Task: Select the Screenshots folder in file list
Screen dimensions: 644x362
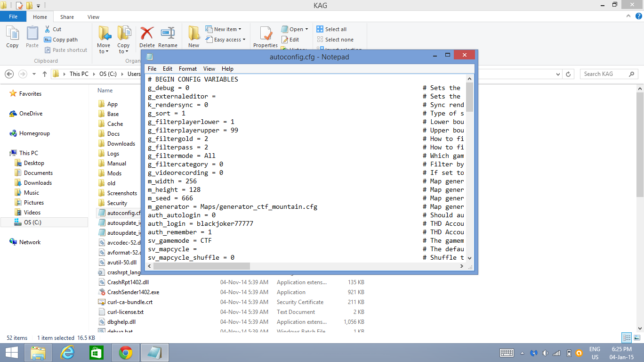Action: tap(122, 193)
